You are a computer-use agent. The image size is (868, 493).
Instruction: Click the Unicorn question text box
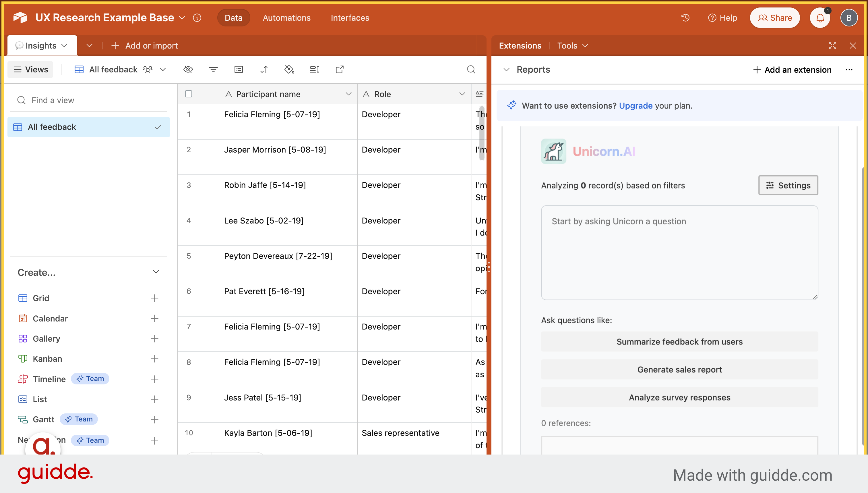pos(680,253)
